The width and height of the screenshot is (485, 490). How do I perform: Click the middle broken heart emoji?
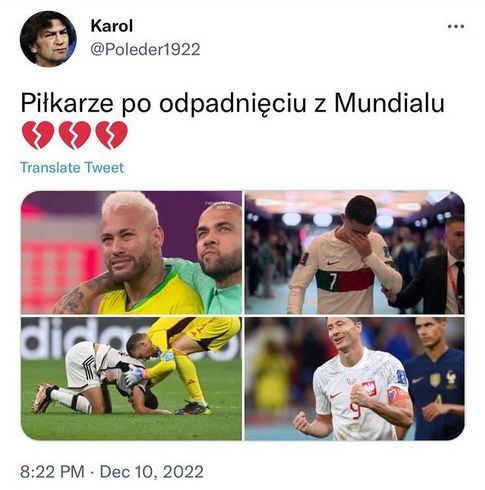pyautogui.click(x=75, y=135)
